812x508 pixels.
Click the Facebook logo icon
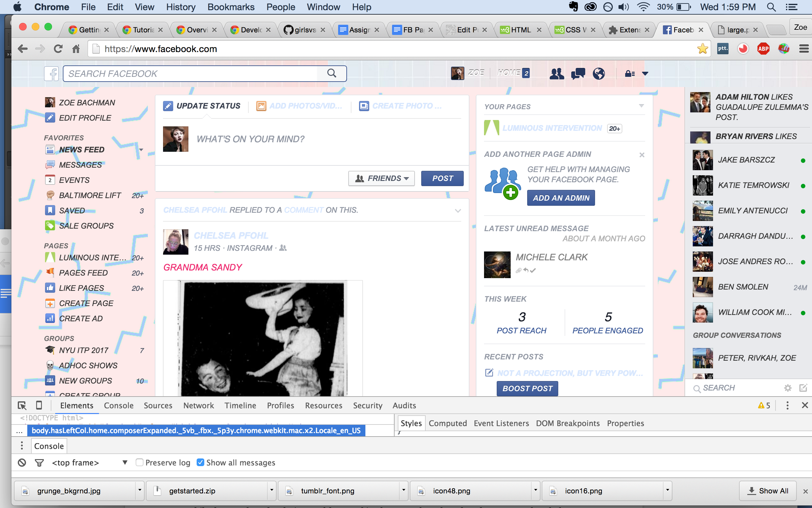(x=51, y=73)
